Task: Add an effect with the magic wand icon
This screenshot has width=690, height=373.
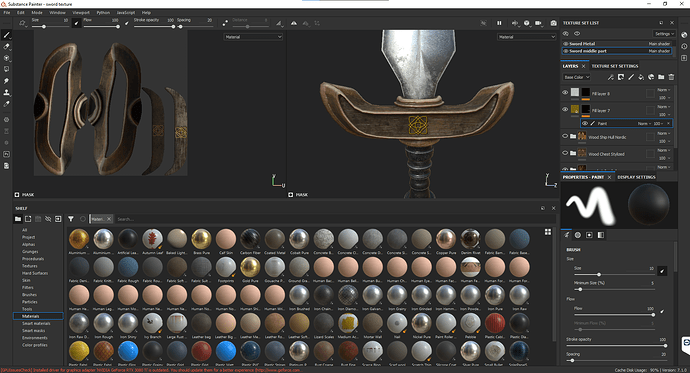Action: point(610,77)
